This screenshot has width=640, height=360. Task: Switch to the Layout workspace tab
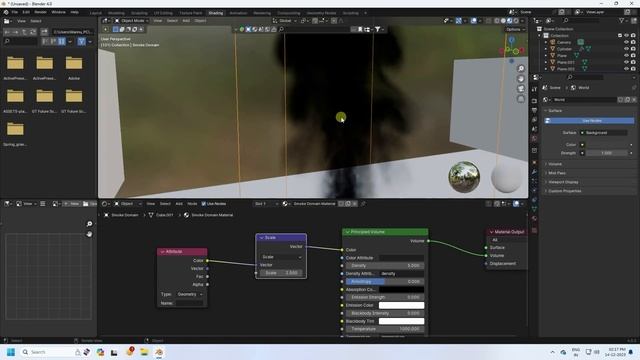[96, 13]
